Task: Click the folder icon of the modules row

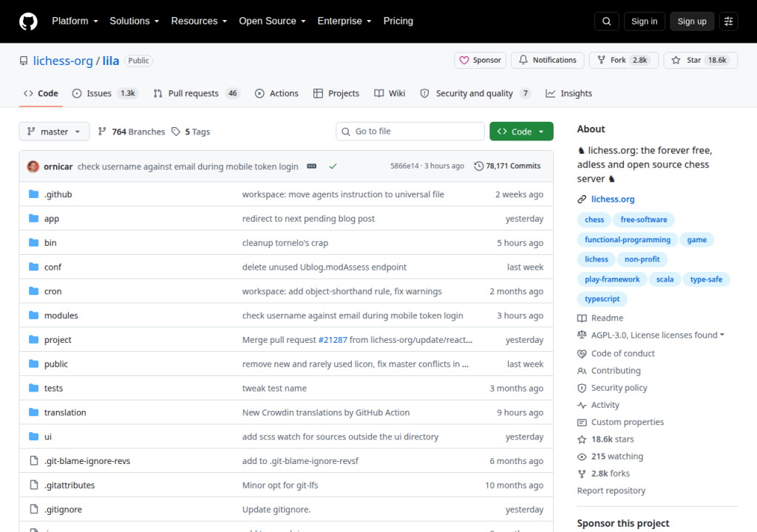Action: (x=33, y=316)
